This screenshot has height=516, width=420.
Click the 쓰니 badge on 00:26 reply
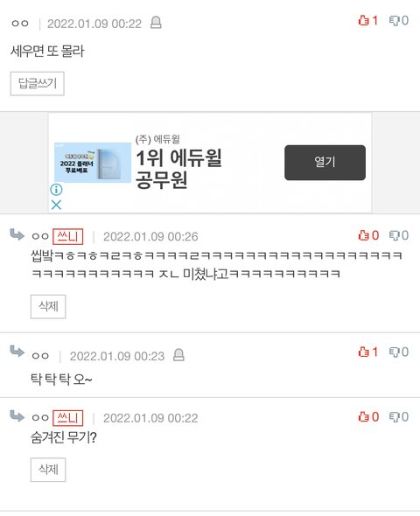67,237
